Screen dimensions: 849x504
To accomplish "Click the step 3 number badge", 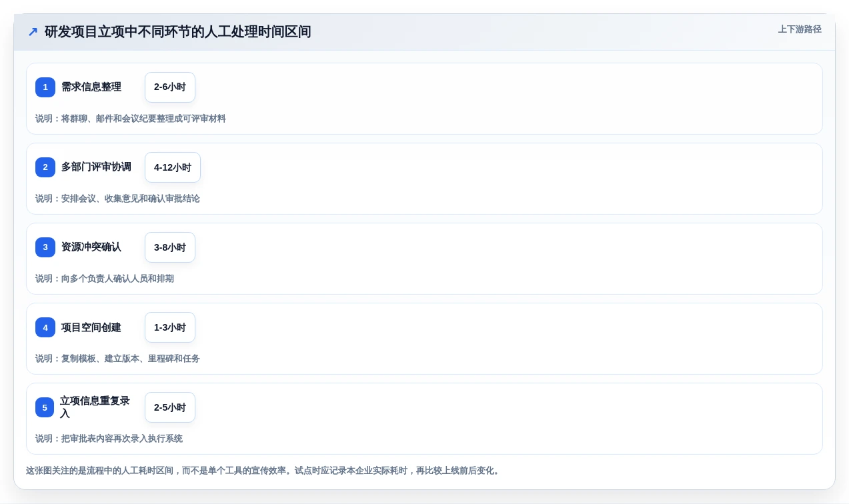I will tap(45, 247).
